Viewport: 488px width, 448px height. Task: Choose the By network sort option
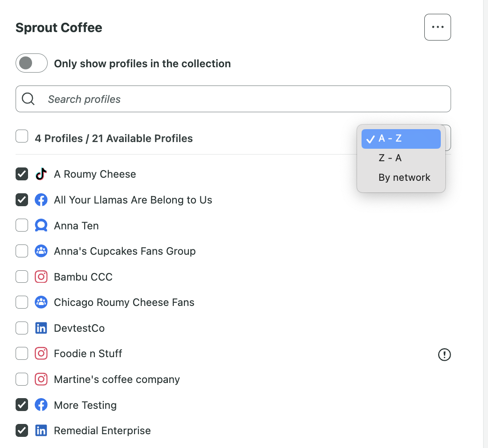click(x=404, y=177)
